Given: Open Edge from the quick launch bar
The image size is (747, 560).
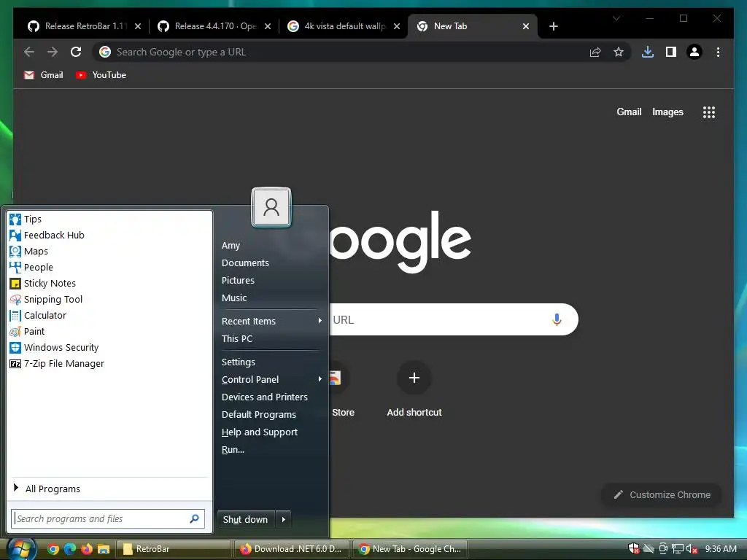Looking at the screenshot, I should (x=70, y=549).
